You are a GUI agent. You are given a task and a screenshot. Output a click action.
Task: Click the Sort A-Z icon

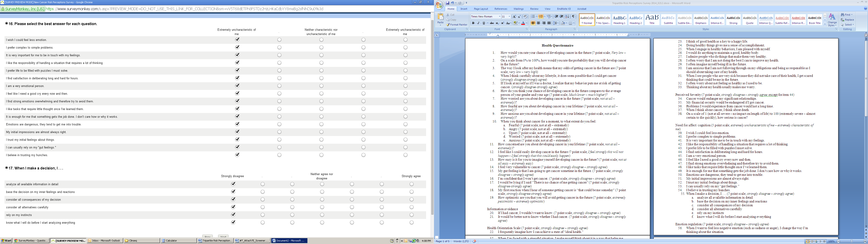pyautogui.click(x=567, y=16)
